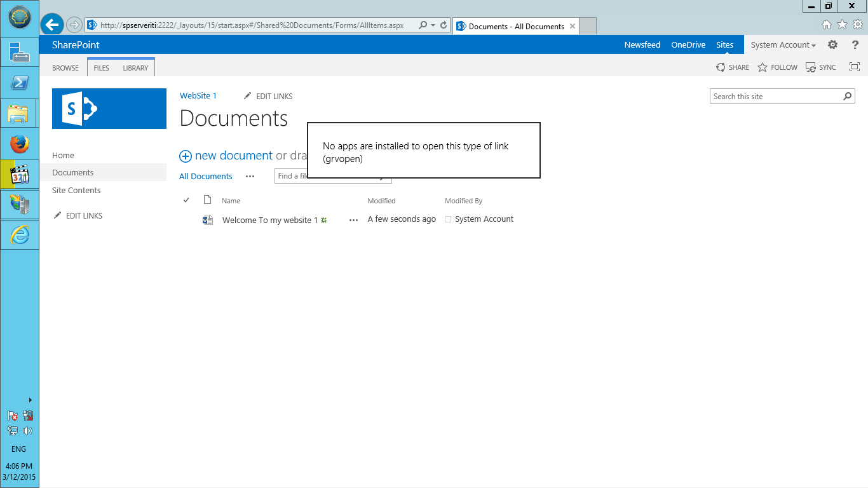Screen dimensions: 868x488
Task: Open OneDrive in the top bar
Action: click(689, 45)
